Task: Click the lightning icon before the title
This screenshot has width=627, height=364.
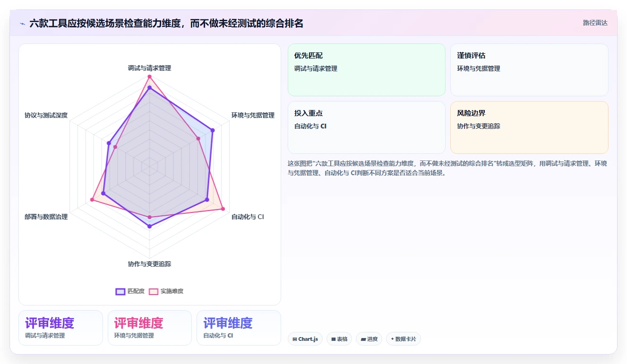Action: click(23, 23)
